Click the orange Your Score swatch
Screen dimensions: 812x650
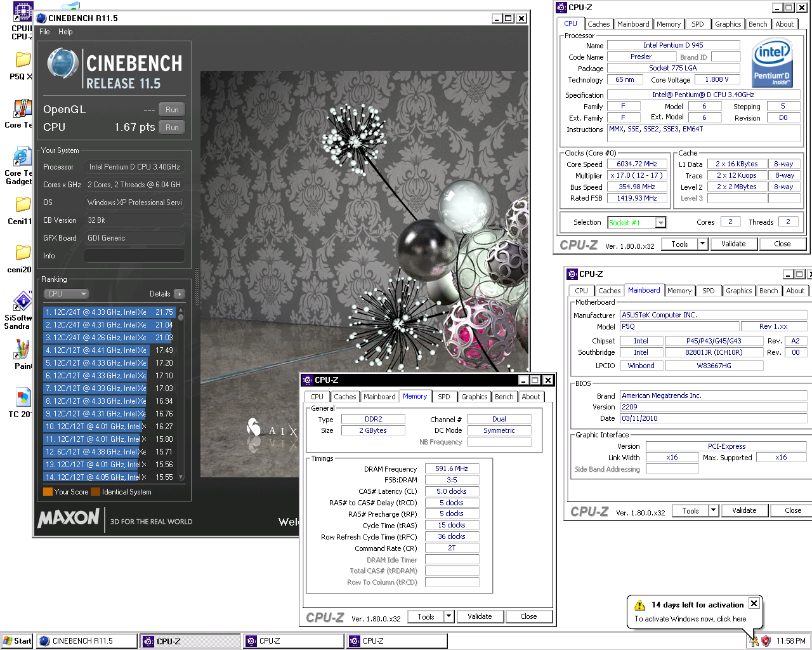(x=48, y=492)
